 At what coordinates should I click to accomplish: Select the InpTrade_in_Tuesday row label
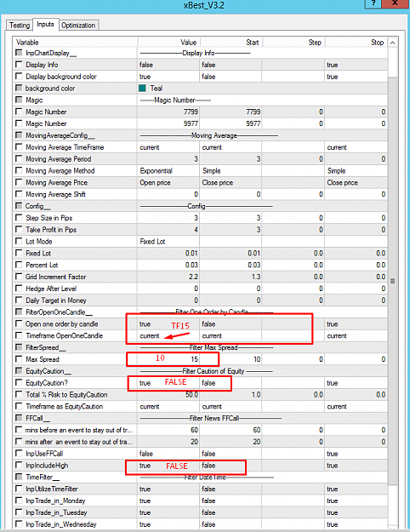(x=56, y=512)
